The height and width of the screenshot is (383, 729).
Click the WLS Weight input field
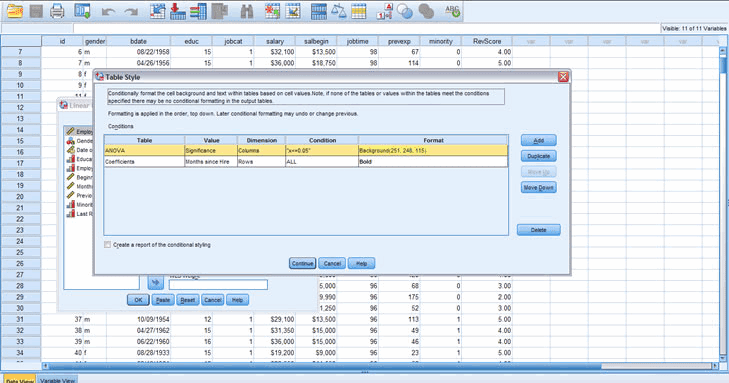click(218, 284)
